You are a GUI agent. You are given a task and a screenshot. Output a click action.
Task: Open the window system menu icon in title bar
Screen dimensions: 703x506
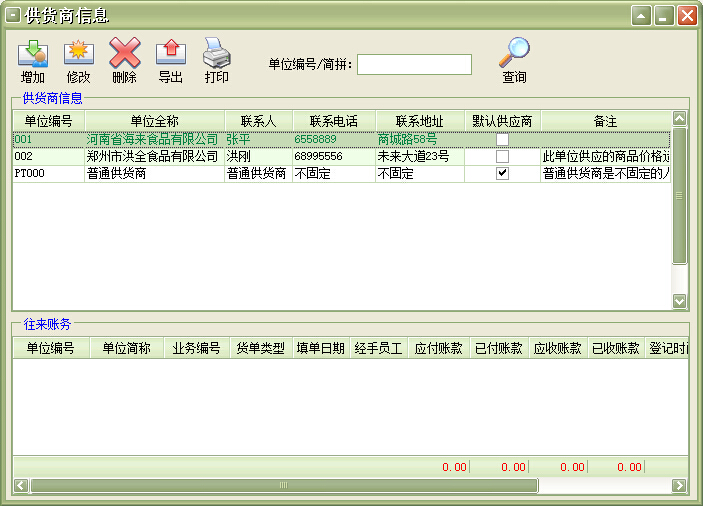13,15
